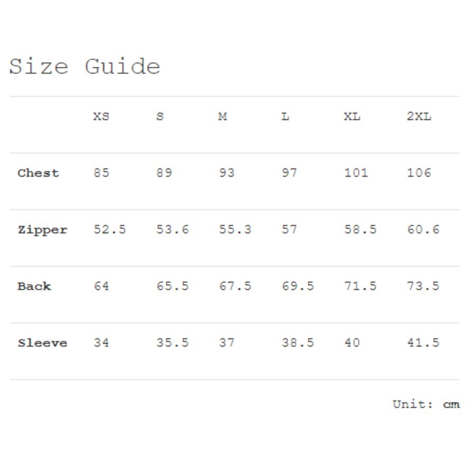Image resolution: width=476 pixels, height=476 pixels.
Task: Click chest value 106 for 2XL
Action: [x=419, y=173]
